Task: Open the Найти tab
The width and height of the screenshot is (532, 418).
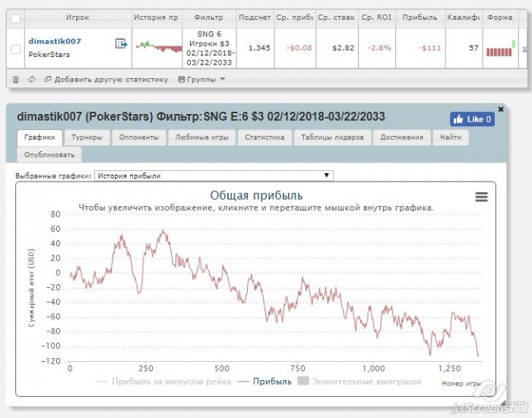Action: point(451,138)
